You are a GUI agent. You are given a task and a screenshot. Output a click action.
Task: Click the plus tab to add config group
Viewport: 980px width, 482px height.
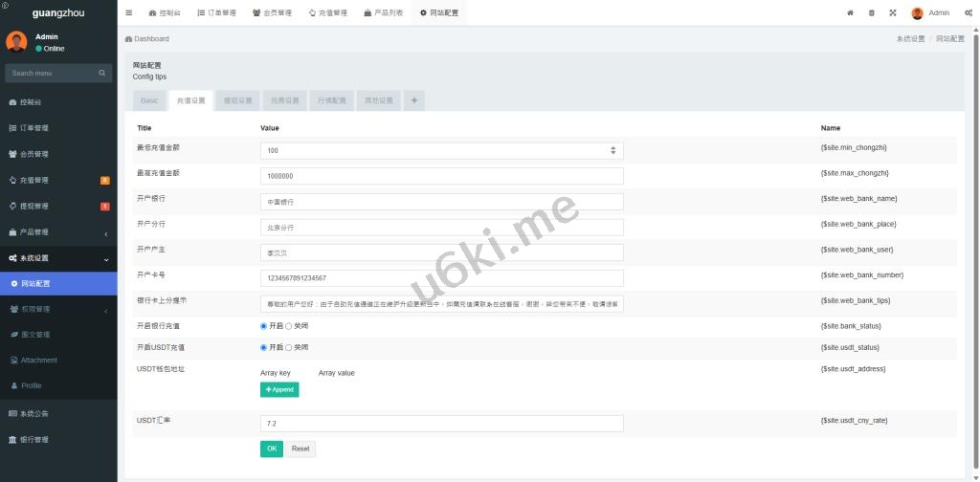414,100
